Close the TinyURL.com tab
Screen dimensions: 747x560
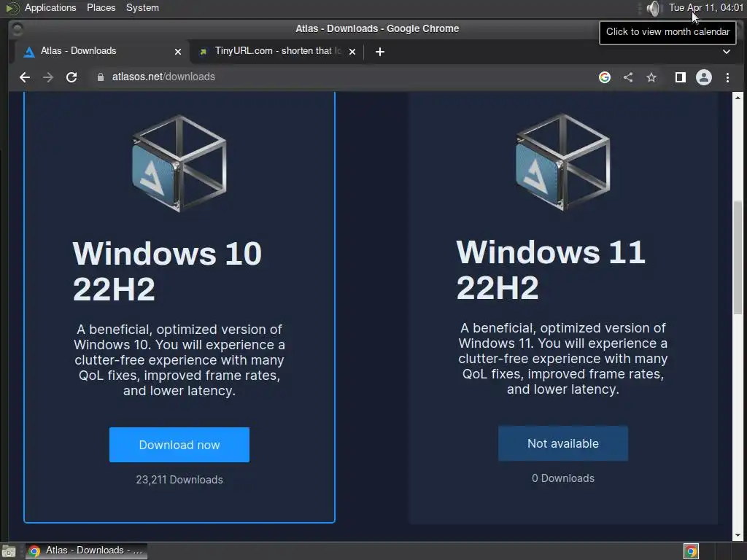(x=352, y=52)
